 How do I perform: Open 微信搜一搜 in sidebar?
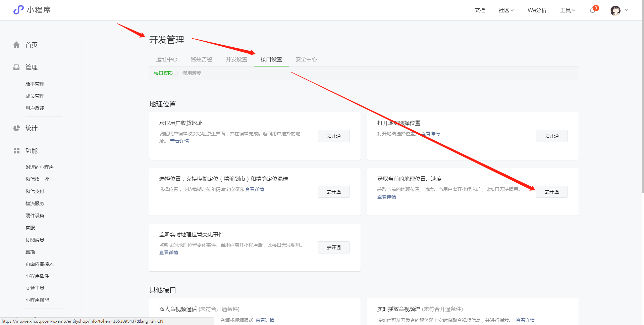[37, 179]
